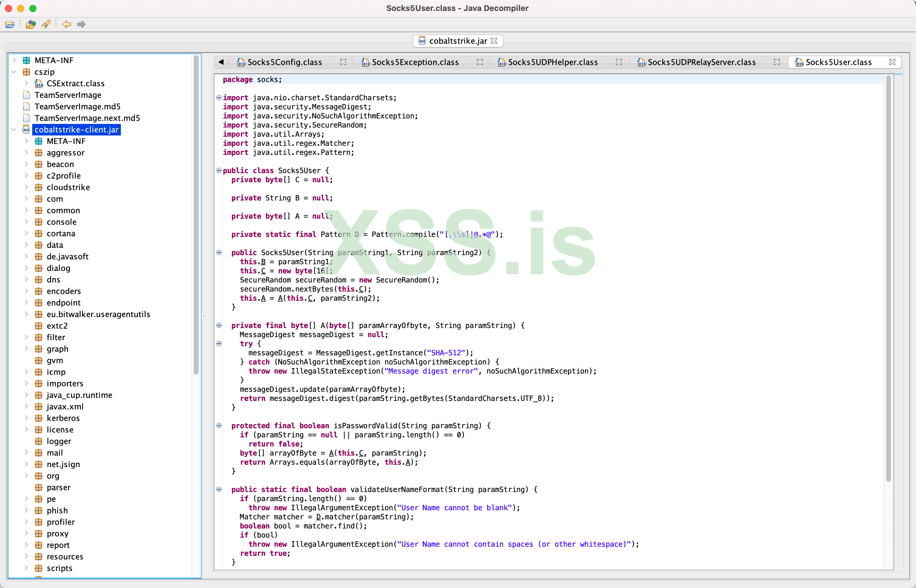The image size is (916, 588).
Task: Close the Socks5UDPHelper.class tab
Action: pyautogui.click(x=619, y=62)
